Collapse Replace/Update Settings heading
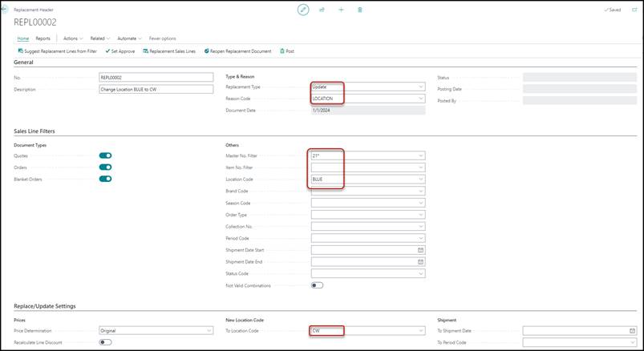Image resolution: width=644 pixels, height=351 pixels. pos(45,306)
